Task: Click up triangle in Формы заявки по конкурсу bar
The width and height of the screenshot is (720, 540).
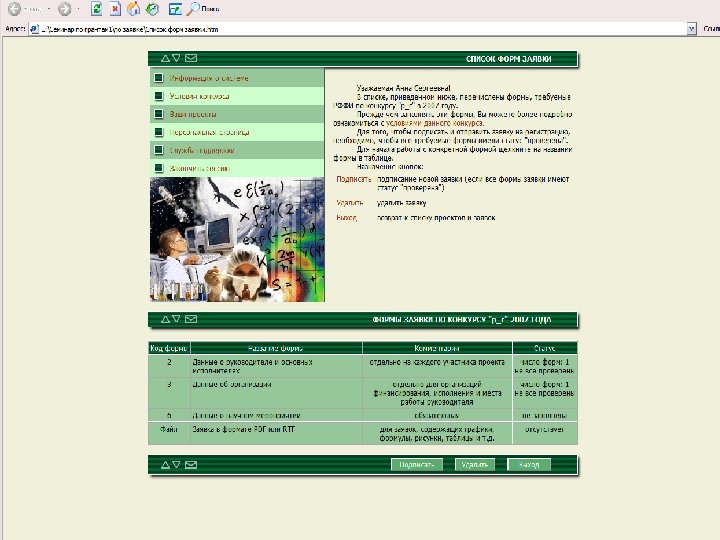Action: [x=165, y=319]
